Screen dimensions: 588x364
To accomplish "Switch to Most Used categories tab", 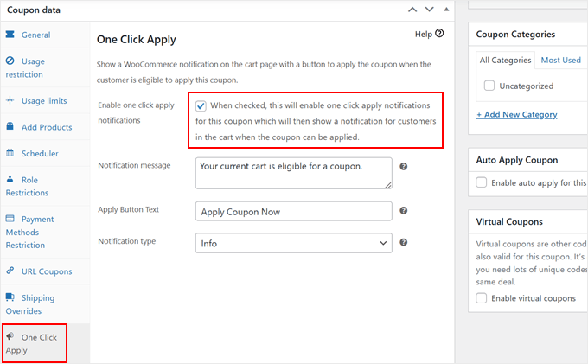I will click(560, 60).
